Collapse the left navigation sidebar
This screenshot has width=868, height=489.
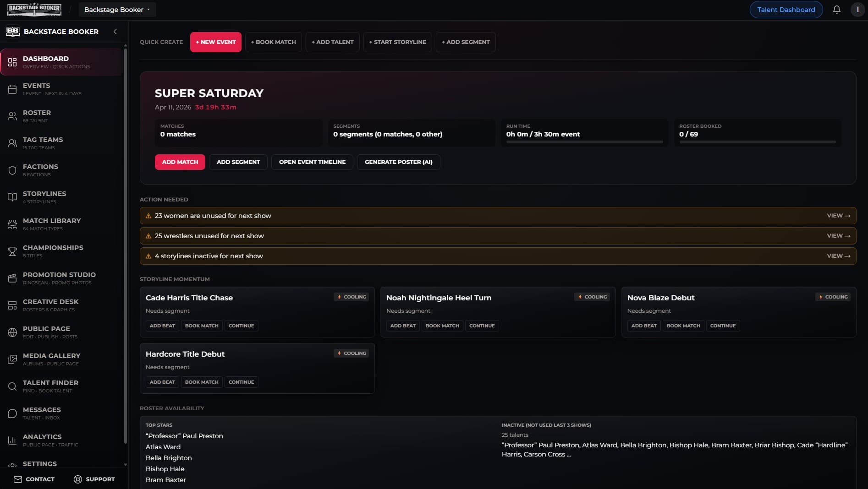115,32
